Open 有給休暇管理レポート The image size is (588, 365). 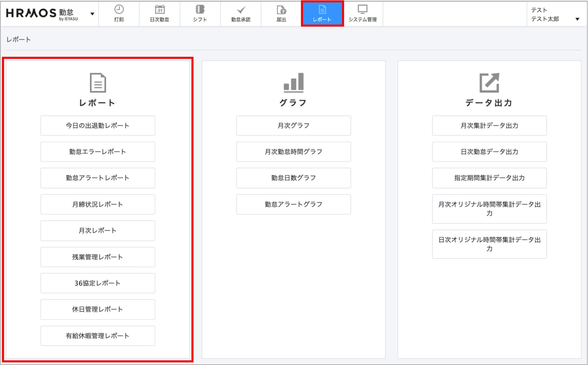click(x=98, y=336)
